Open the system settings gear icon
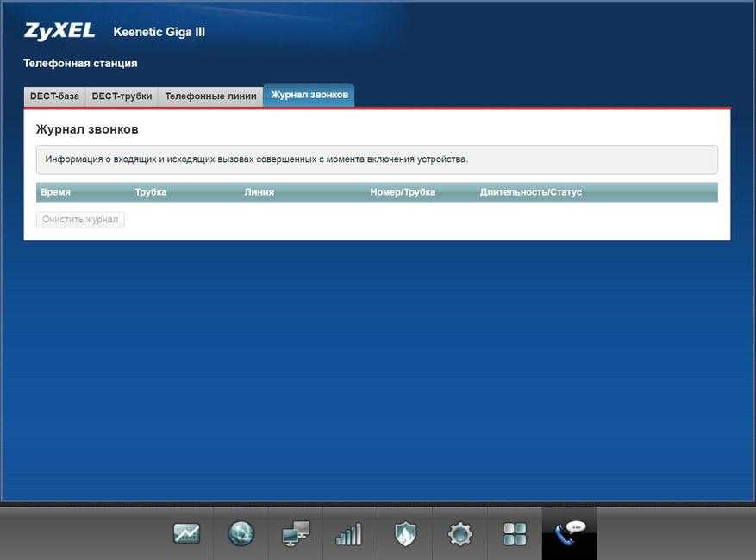Viewport: 756px width, 560px height. point(459,534)
